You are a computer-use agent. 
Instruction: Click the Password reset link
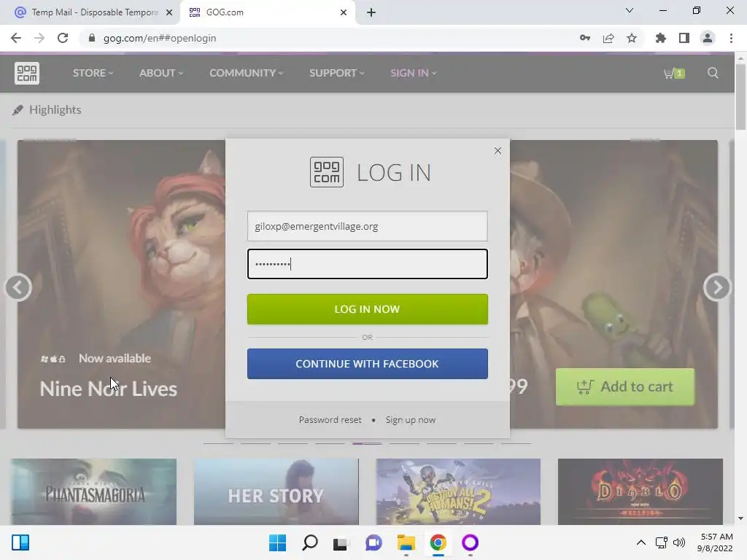tap(330, 420)
